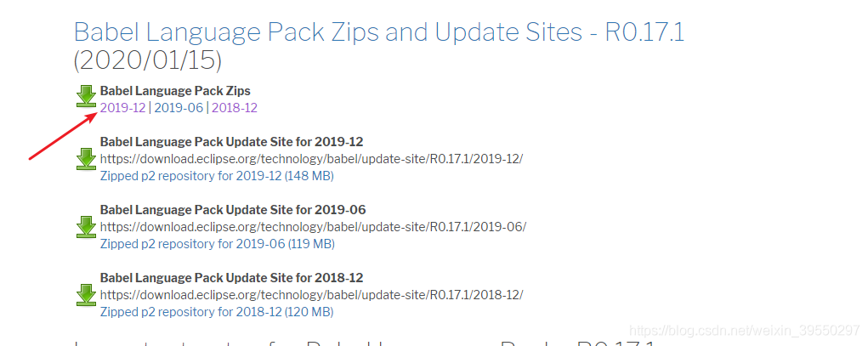
Task: Click download icon beside Update Site for 2019-12
Action: [86, 158]
